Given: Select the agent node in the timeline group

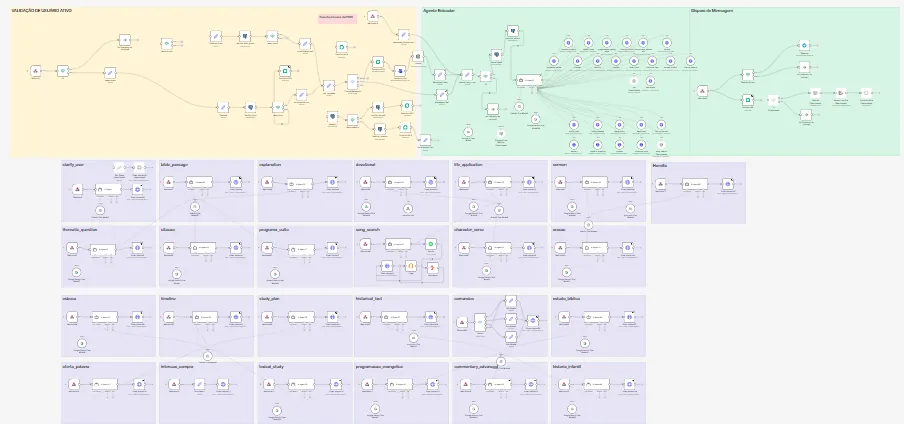Looking at the screenshot, I should 203,317.
